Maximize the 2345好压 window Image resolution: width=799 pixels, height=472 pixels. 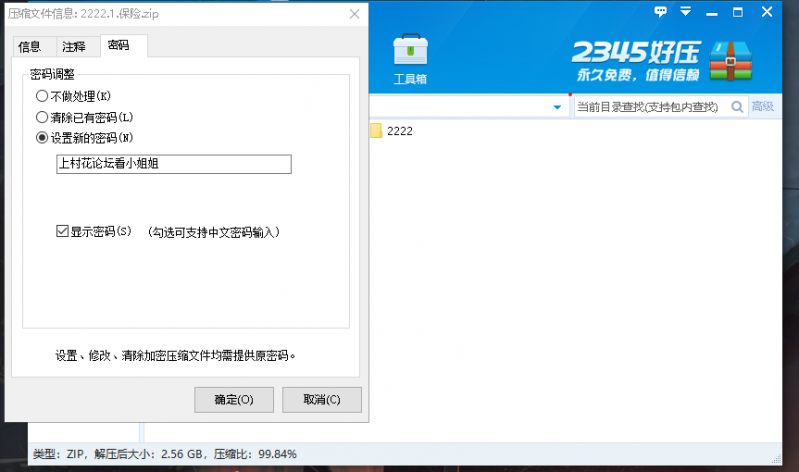[x=738, y=12]
